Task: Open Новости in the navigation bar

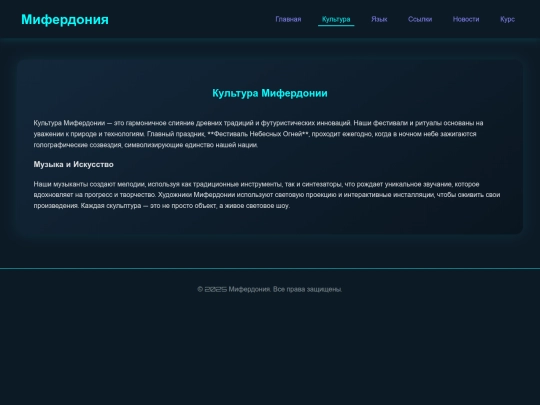Action: 466,19
